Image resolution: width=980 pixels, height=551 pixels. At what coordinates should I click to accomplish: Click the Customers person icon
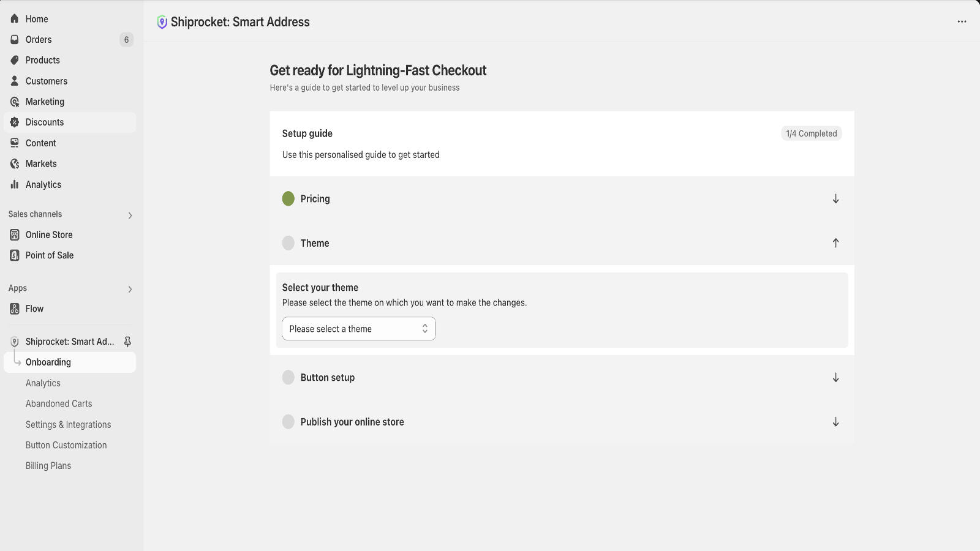[x=15, y=81]
